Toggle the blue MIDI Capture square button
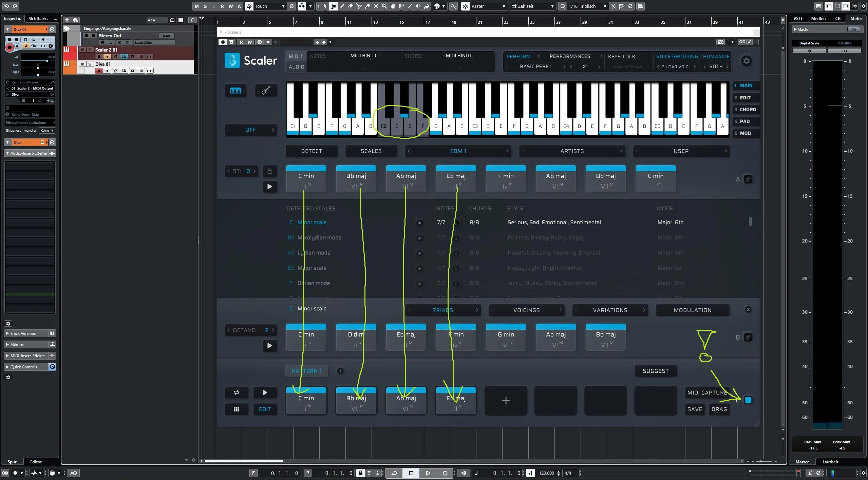This screenshot has height=480, width=868. tap(748, 400)
